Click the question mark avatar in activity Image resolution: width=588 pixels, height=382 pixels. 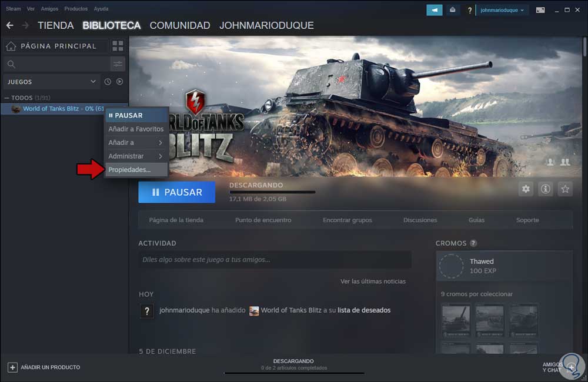pos(146,311)
